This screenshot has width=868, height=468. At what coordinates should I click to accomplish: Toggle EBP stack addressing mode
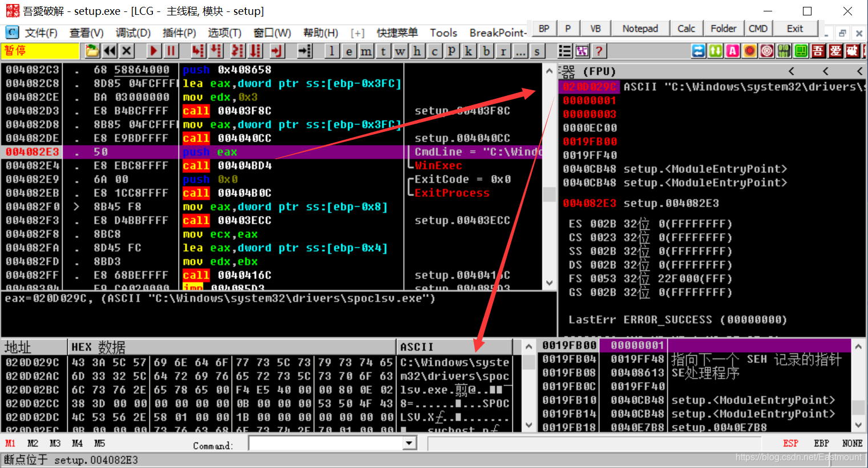click(x=822, y=443)
